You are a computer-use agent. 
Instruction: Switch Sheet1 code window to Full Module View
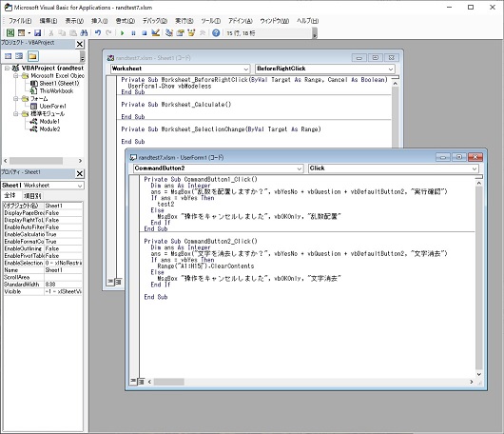tap(118, 282)
